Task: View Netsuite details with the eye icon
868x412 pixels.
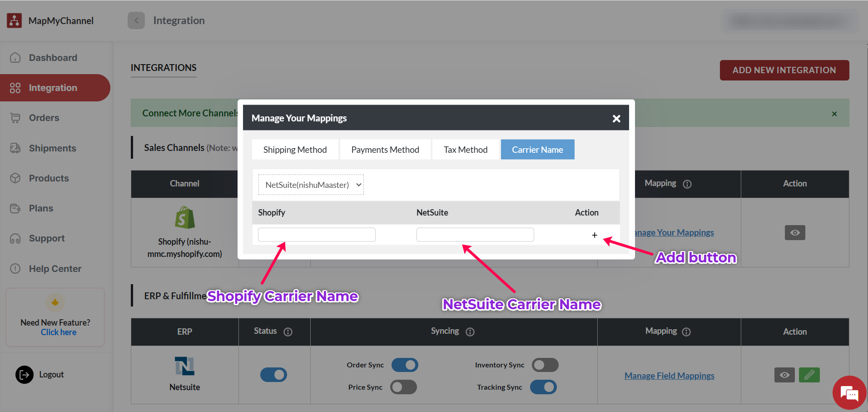Action: (x=784, y=375)
